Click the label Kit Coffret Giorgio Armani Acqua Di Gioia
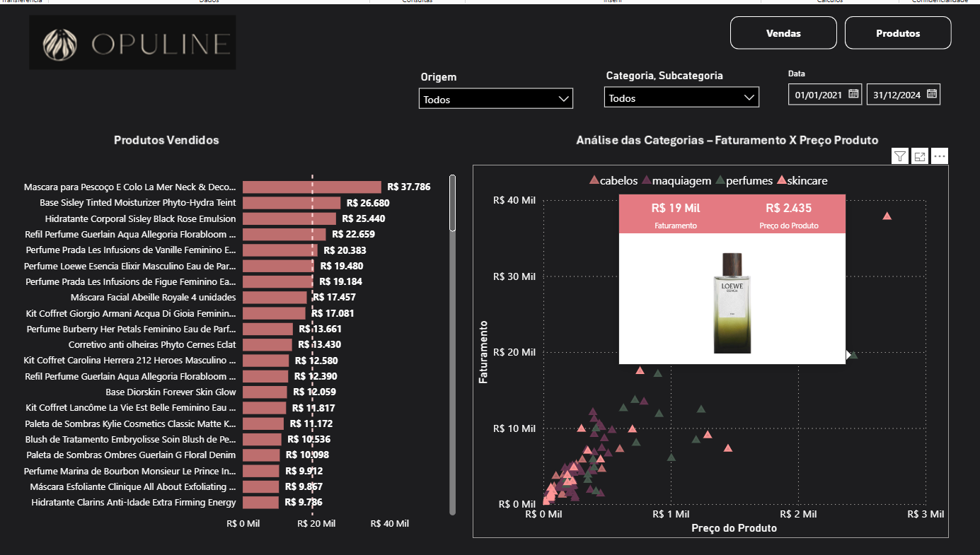This screenshot has width=980, height=555. click(131, 313)
